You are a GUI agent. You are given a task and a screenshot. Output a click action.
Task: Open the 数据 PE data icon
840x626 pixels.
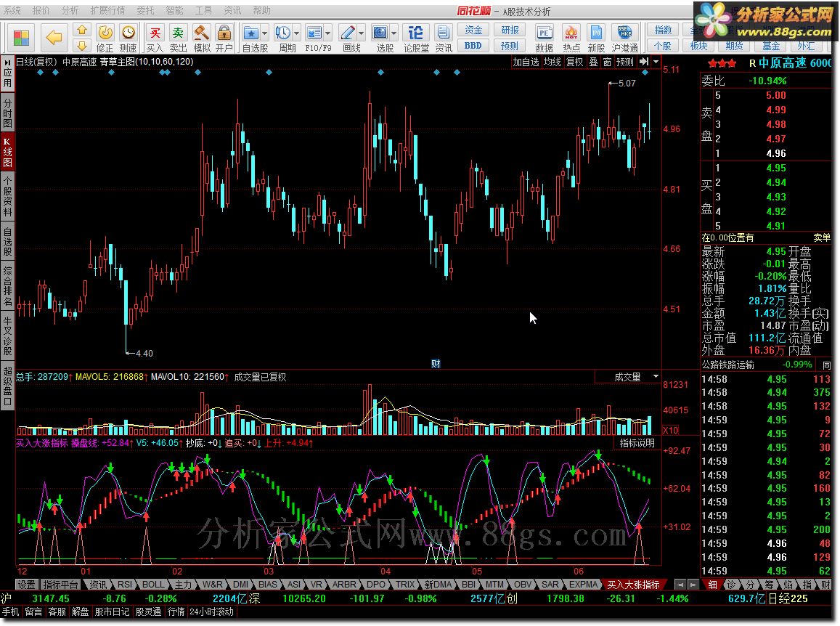click(x=544, y=38)
